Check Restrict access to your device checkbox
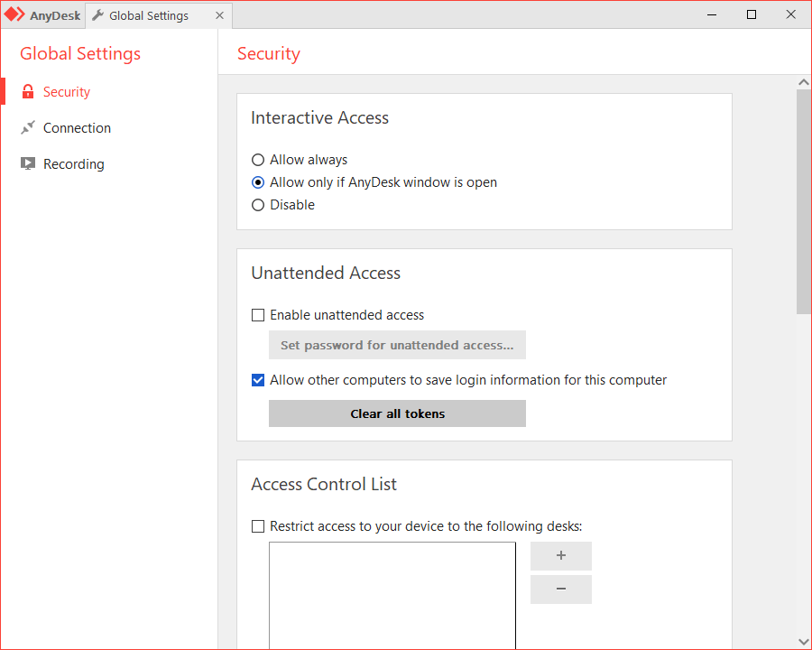Viewport: 812px width, 650px height. pos(258,526)
